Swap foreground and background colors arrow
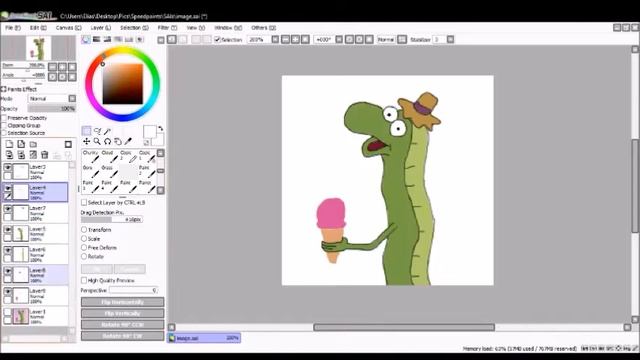Image resolution: width=640 pixels, height=360 pixels. pyautogui.click(x=161, y=129)
